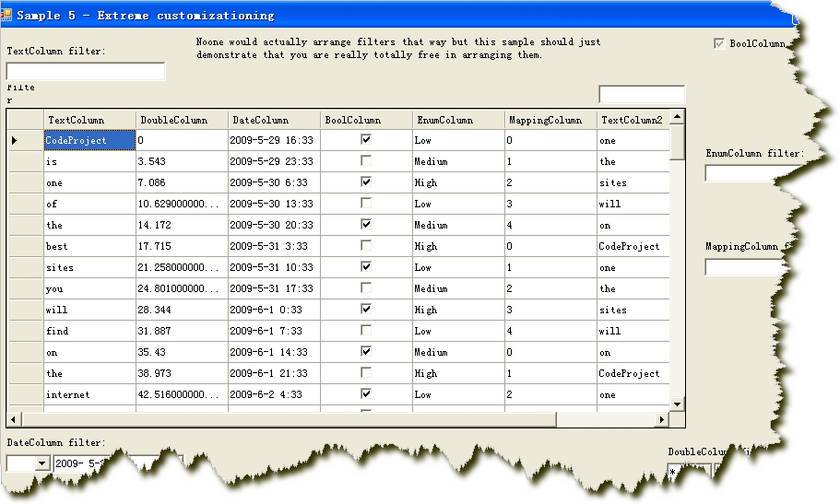The width and height of the screenshot is (840, 504).
Task: Sort by the TextColumn2 header
Action: tap(633, 120)
